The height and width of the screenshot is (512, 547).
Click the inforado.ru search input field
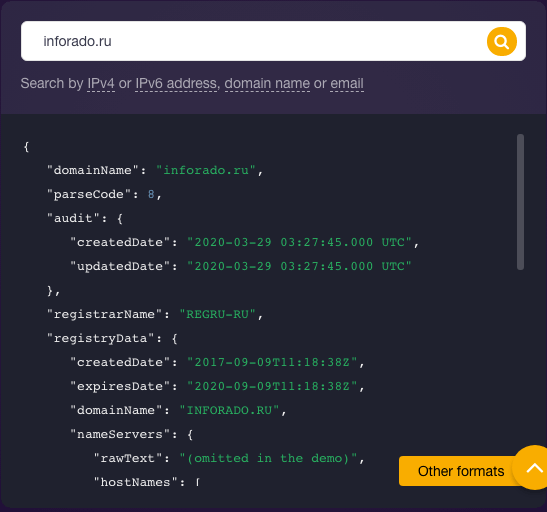click(x=273, y=41)
